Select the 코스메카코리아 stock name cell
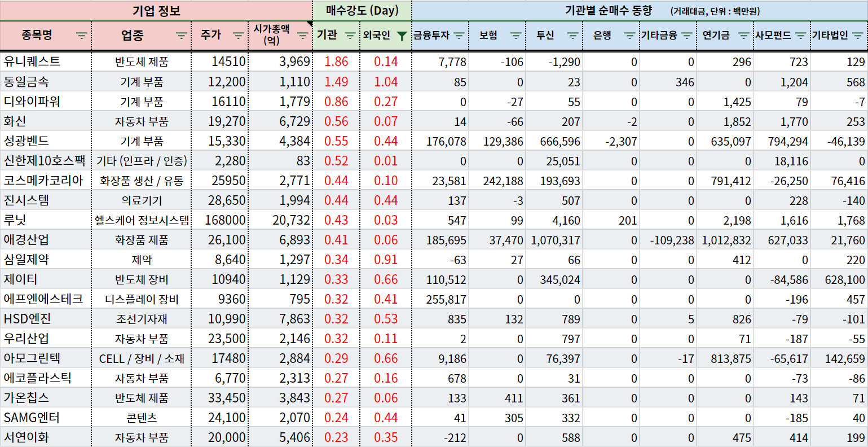Image resolution: width=868 pixels, height=447 pixels. click(46, 180)
